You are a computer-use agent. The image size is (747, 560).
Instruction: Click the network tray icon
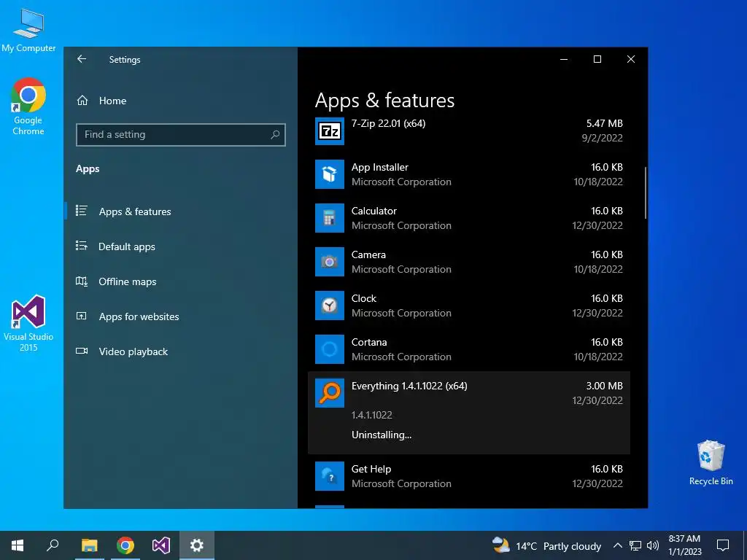pyautogui.click(x=635, y=545)
